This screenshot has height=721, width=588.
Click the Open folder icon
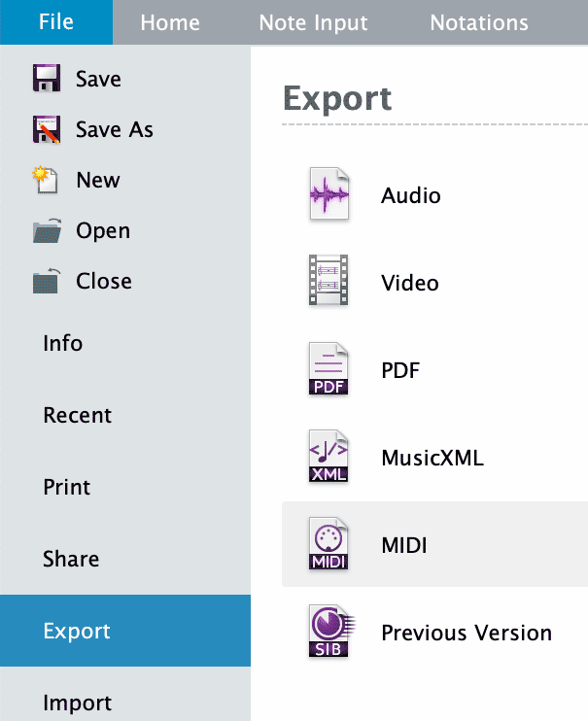click(47, 230)
